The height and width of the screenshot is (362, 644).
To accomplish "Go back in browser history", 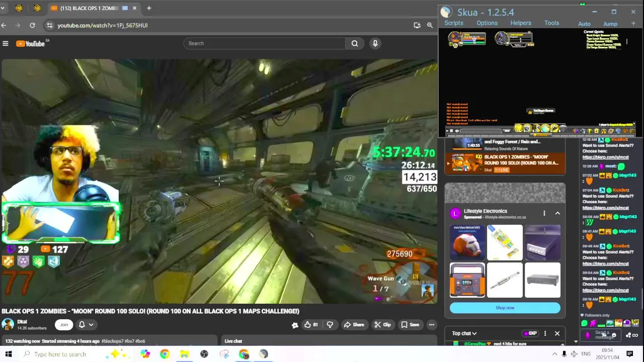I will 4,25.
